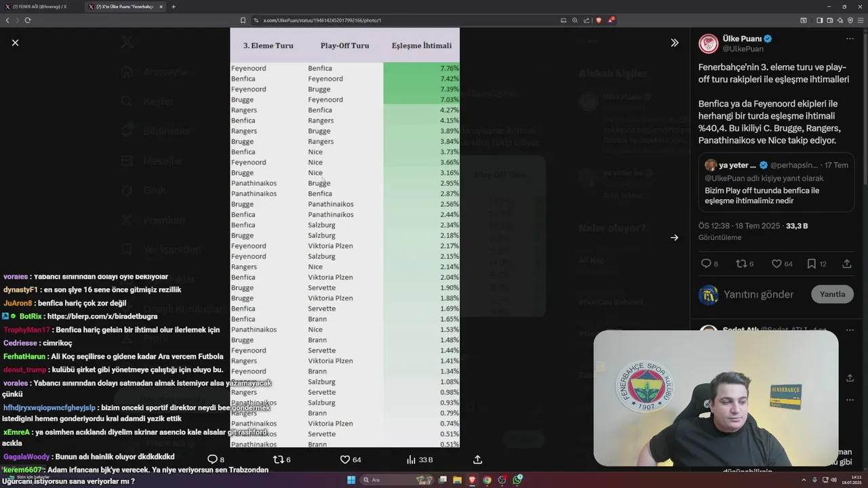Open tweet more options three-dot menu
The width and height of the screenshot is (868, 488).
[850, 39]
